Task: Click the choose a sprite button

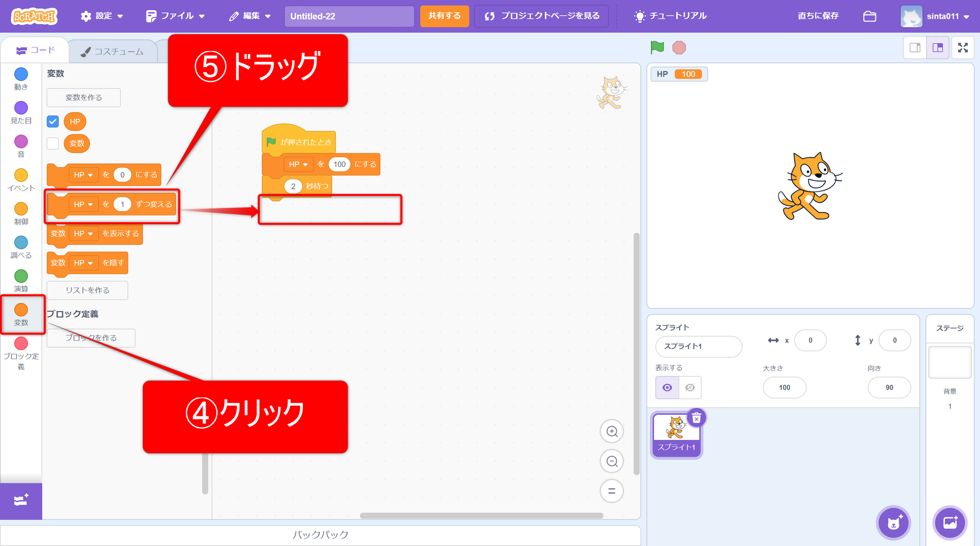Action: click(x=893, y=523)
